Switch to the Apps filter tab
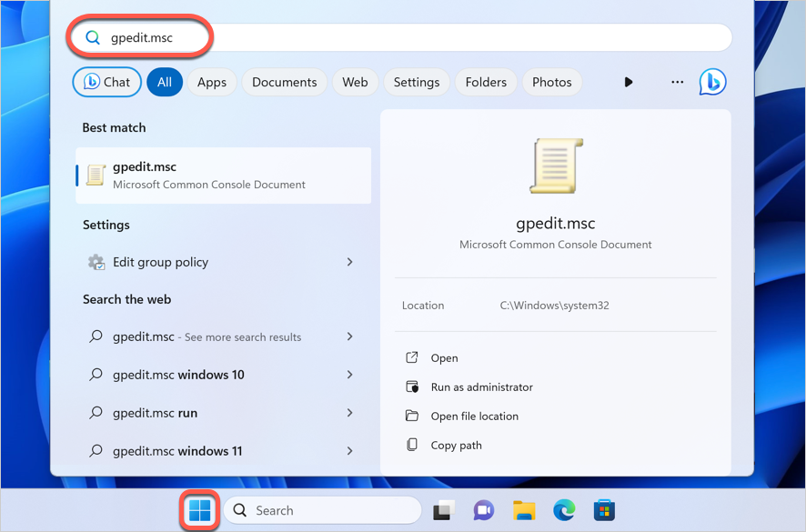Screen dimensions: 806x532 point(212,82)
